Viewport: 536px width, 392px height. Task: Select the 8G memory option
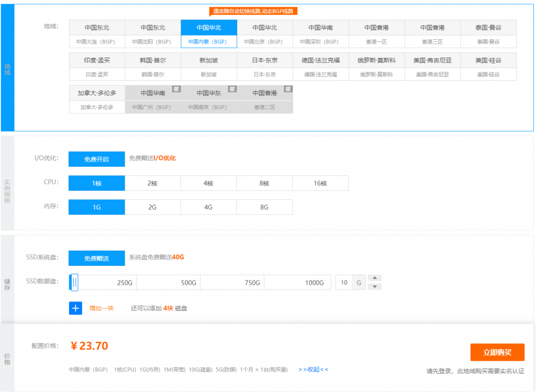click(x=264, y=207)
